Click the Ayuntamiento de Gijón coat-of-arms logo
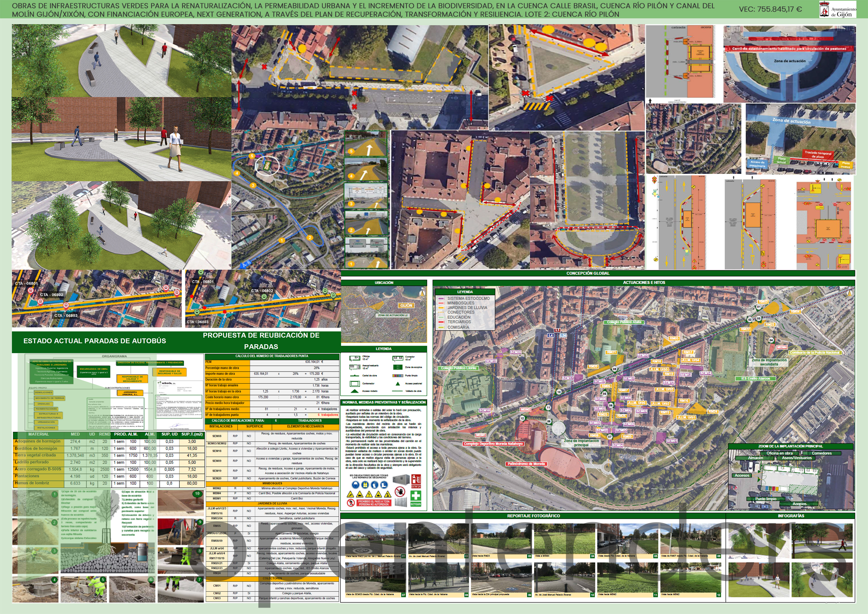The image size is (868, 614). point(824,9)
